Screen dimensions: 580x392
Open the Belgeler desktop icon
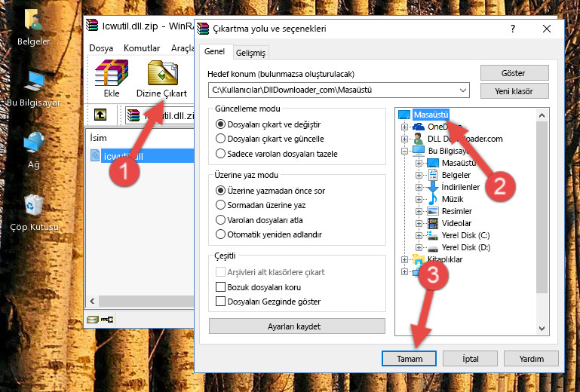pos(33,20)
